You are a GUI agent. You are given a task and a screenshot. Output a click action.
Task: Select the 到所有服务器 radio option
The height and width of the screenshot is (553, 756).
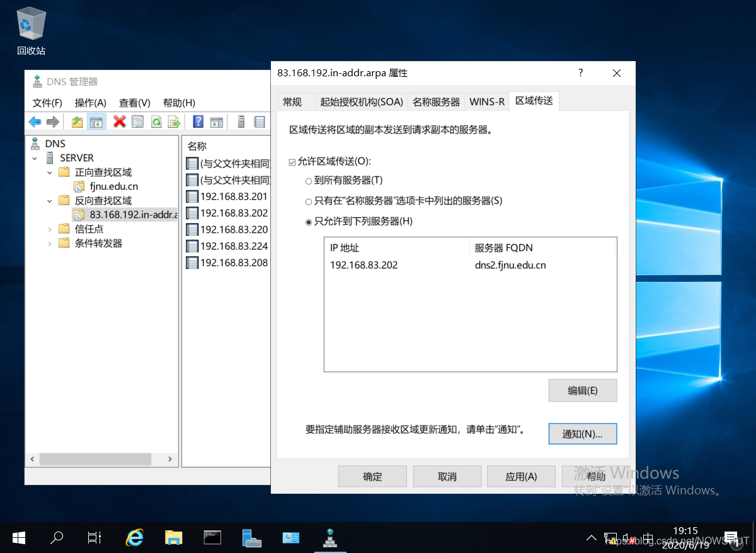[x=308, y=181]
